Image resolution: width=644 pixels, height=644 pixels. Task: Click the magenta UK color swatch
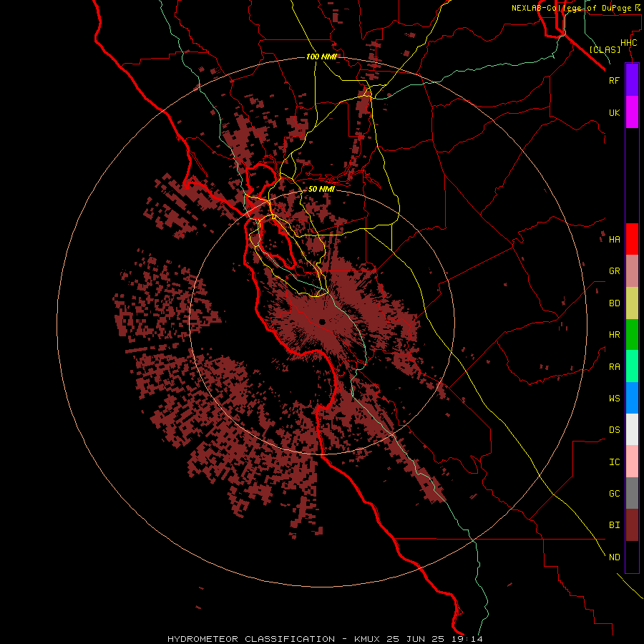point(632,112)
